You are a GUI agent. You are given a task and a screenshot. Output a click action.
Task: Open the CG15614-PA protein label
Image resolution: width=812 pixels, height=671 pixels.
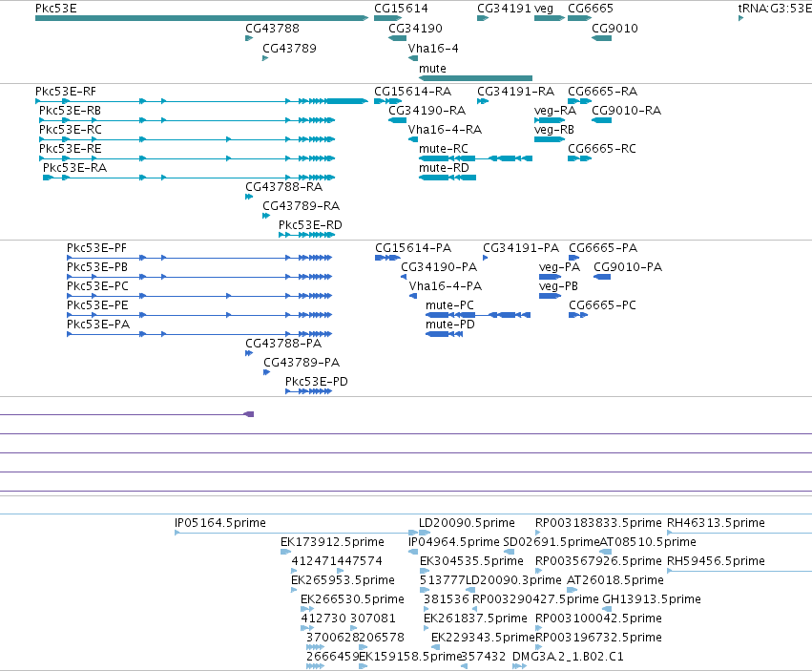click(413, 247)
